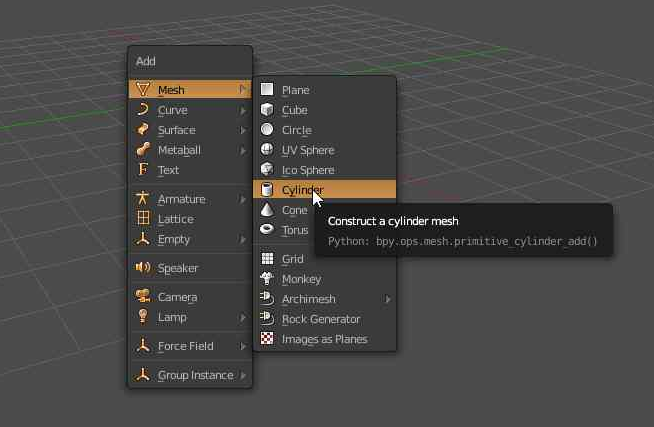This screenshot has width=654, height=427.
Task: Expand the Lamp submenu arrow
Action: pyautogui.click(x=243, y=318)
